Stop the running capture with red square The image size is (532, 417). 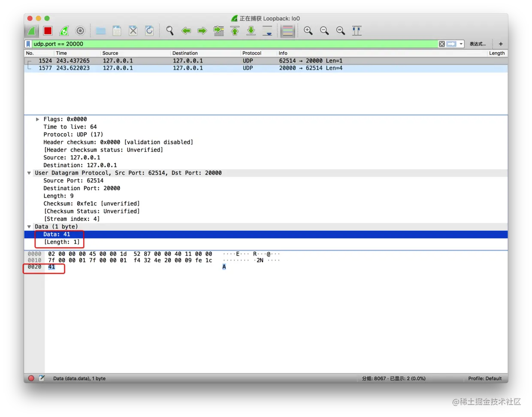(48, 31)
